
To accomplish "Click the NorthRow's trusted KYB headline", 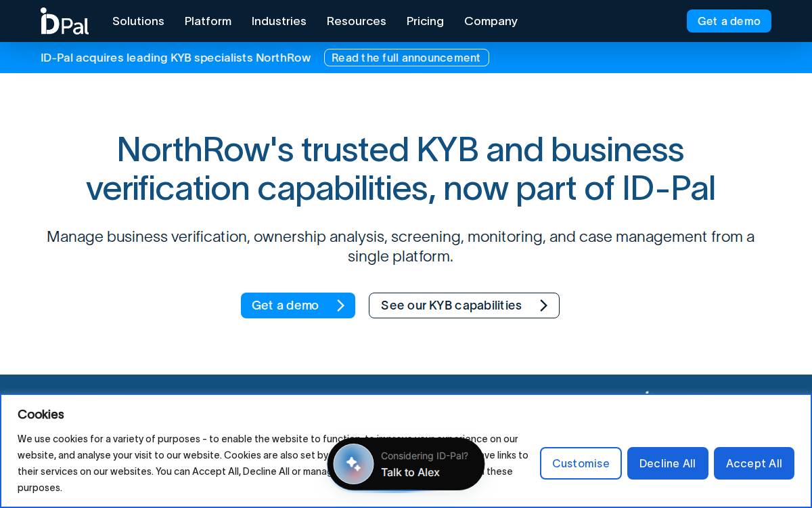I will [401, 169].
